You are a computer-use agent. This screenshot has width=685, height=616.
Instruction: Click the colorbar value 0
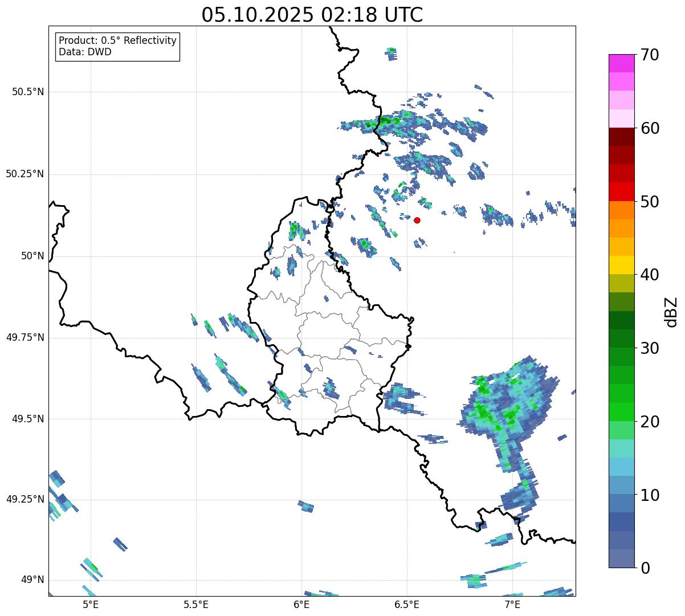[x=646, y=568]
